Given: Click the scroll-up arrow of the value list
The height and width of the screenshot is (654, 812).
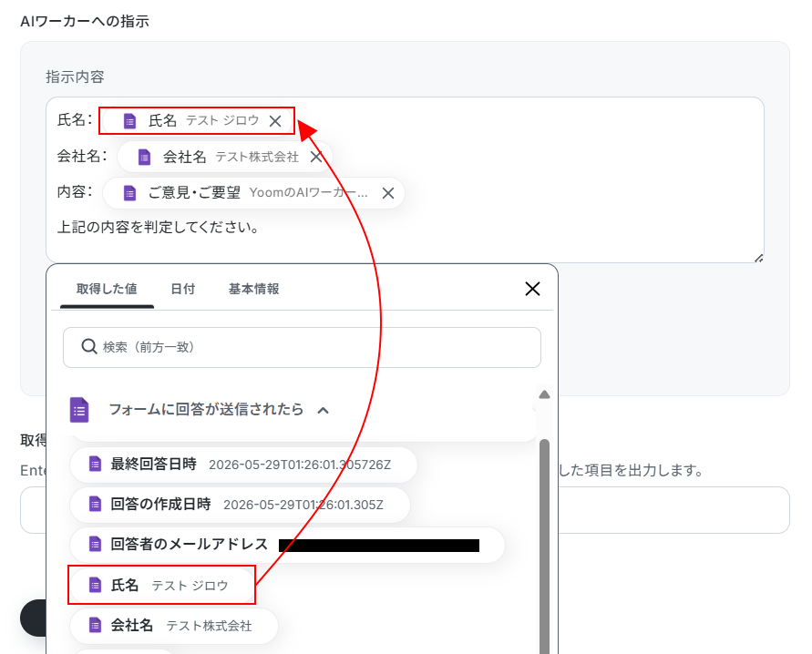Looking at the screenshot, I should tap(544, 394).
